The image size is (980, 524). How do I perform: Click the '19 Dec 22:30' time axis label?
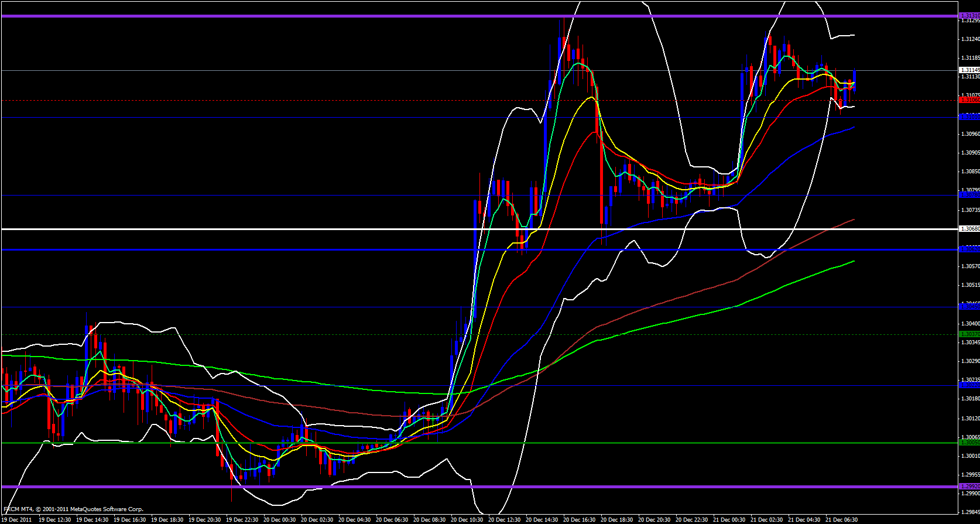pos(242,520)
